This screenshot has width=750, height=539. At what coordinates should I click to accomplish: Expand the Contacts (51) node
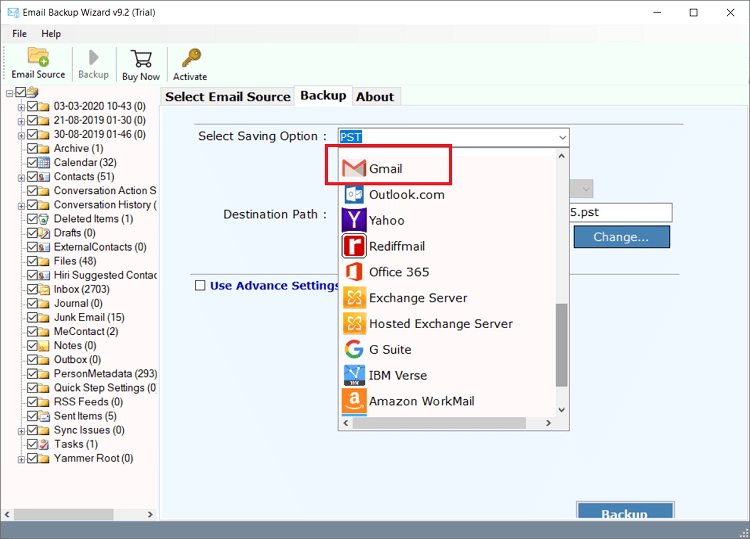[21, 178]
